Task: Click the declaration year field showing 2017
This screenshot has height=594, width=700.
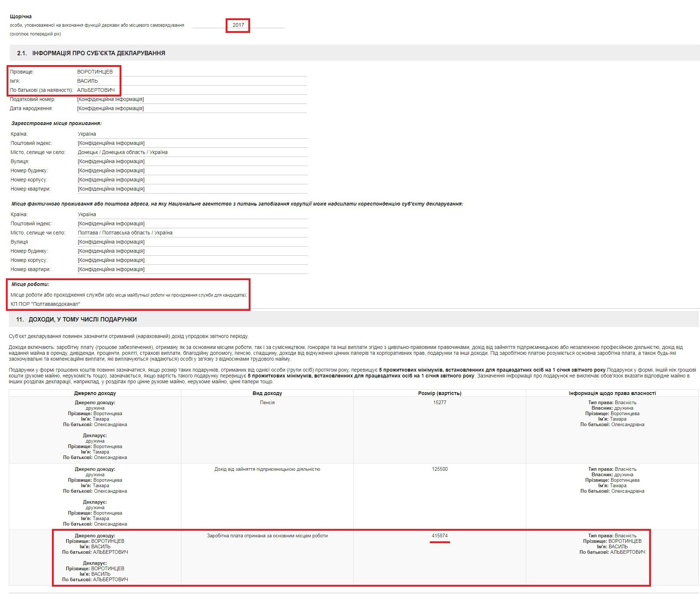Action: (x=238, y=25)
